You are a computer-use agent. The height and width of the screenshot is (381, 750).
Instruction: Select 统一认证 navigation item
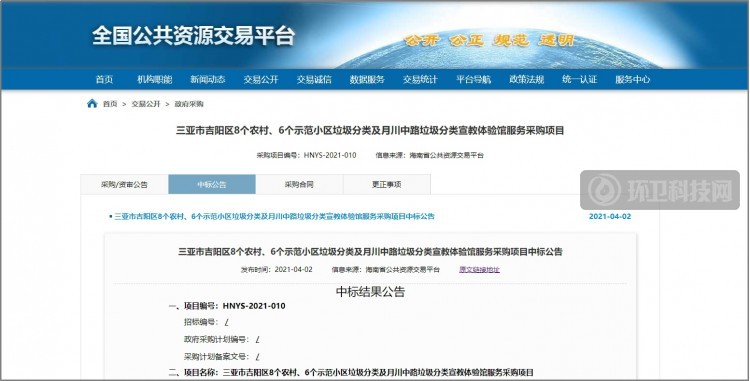[x=579, y=79]
